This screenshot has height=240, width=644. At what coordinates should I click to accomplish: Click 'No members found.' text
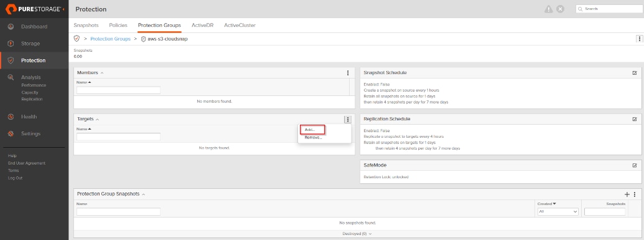coord(215,101)
